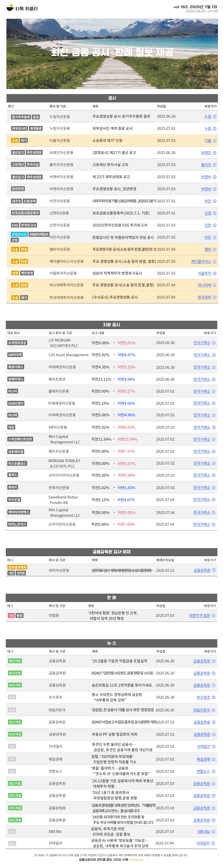Open the 한국거래소 link in the 케이아이엔엑스 row
223x868 pixels.
click(202, 512)
